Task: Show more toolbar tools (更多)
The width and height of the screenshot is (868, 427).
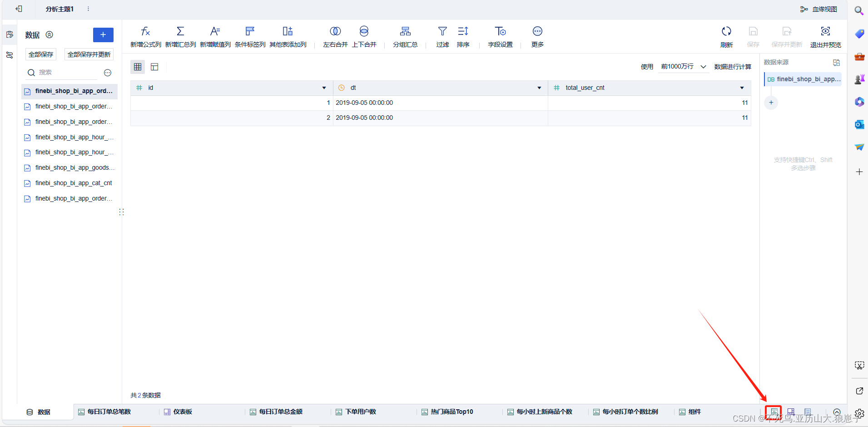Action: pyautogui.click(x=537, y=37)
